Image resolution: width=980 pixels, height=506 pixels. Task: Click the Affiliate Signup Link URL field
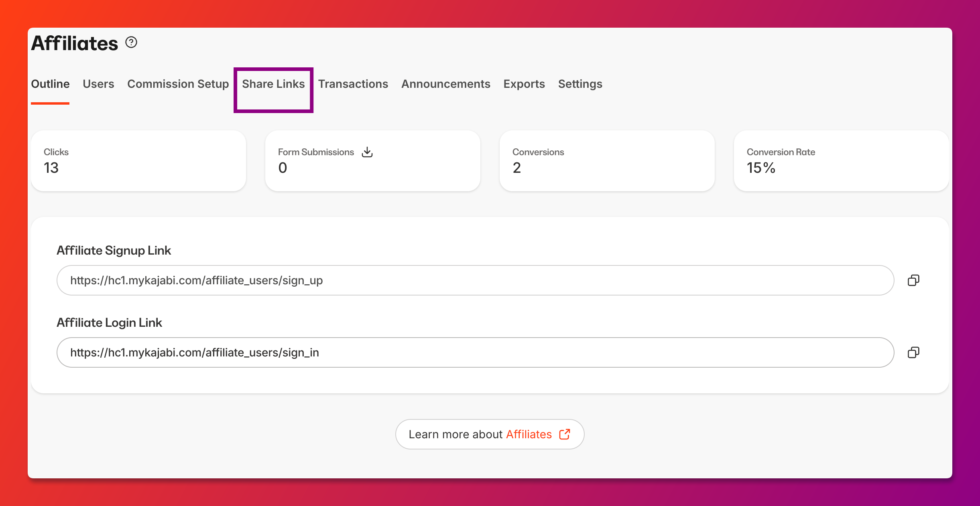475,280
